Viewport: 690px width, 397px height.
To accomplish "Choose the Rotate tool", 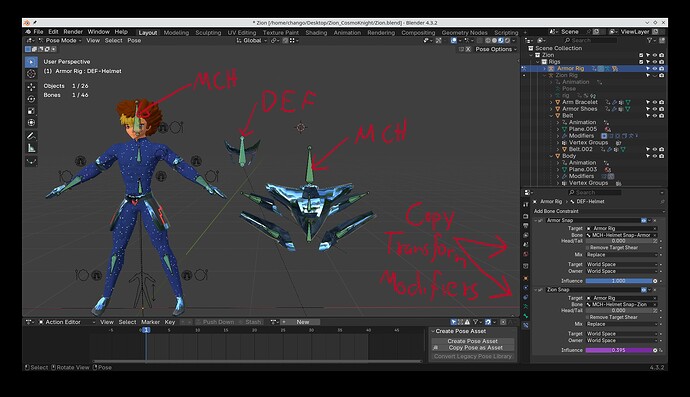I will pyautogui.click(x=31, y=99).
